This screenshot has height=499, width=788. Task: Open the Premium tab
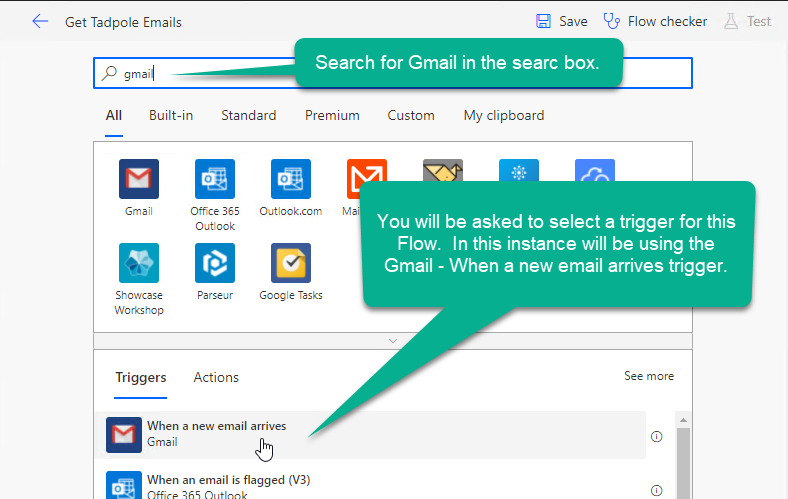click(x=332, y=116)
